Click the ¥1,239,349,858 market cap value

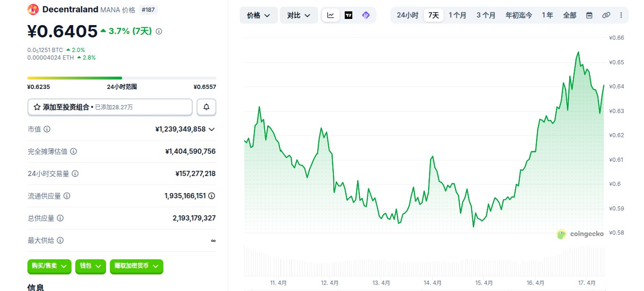pos(180,129)
